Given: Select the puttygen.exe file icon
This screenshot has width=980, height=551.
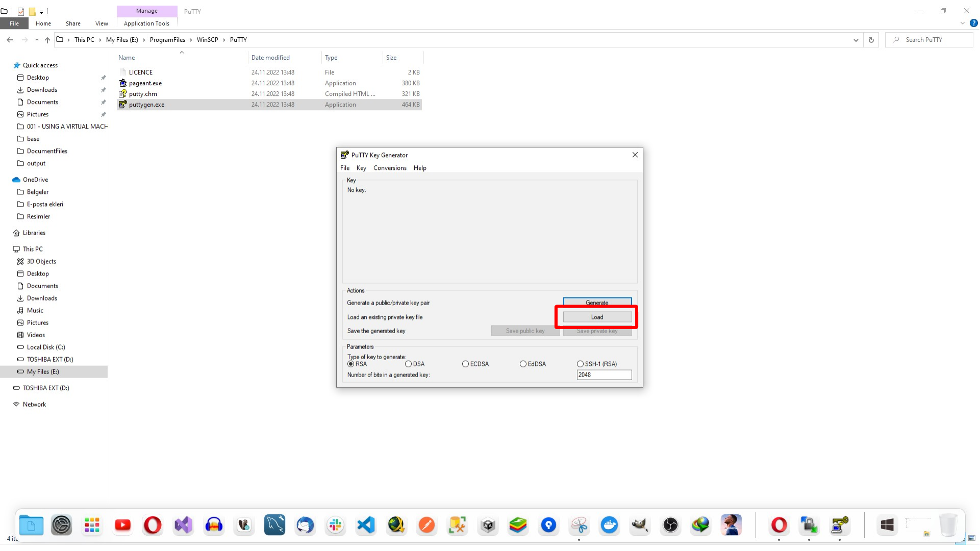Looking at the screenshot, I should point(122,105).
